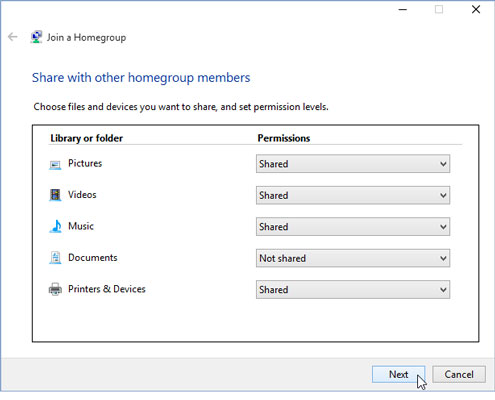This screenshot has height=400, width=495.
Task: Click the 'Videos' label
Action: [82, 195]
